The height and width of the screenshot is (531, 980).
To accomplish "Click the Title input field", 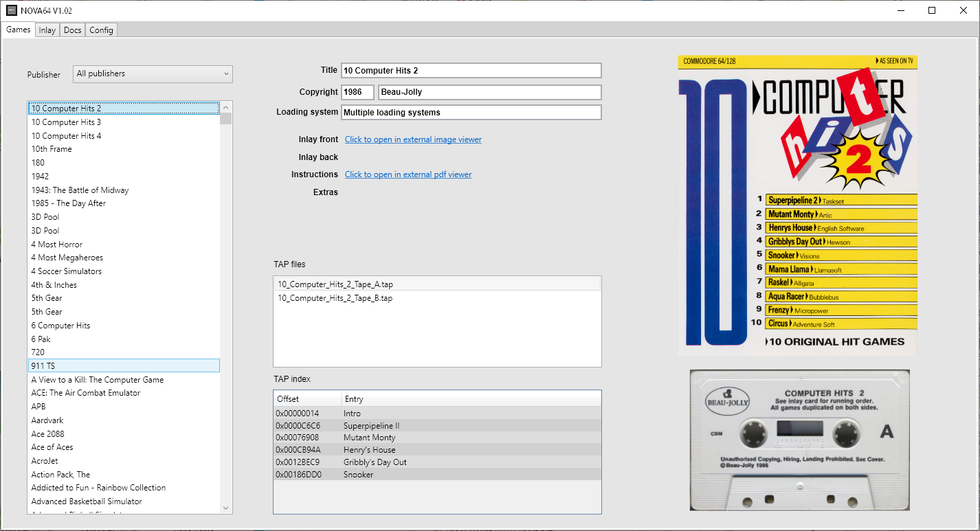I will (471, 71).
